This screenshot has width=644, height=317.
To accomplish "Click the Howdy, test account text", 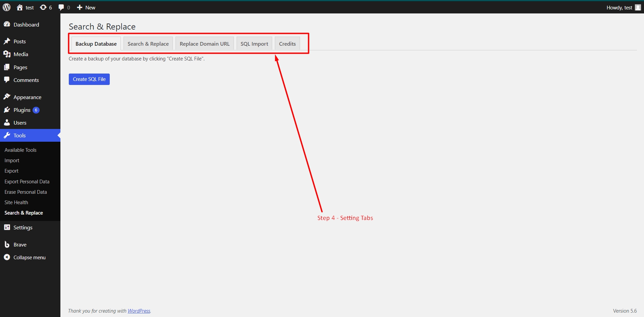I will [x=619, y=7].
